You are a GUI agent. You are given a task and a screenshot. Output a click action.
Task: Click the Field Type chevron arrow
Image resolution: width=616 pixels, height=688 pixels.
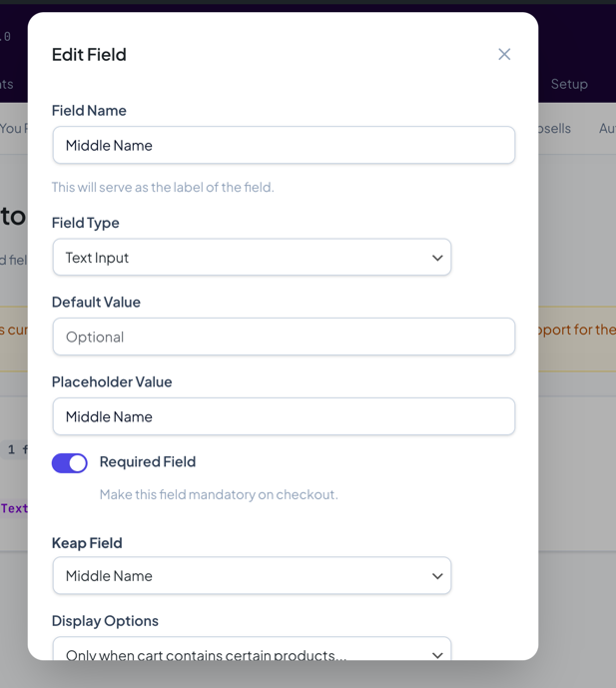[x=437, y=258]
